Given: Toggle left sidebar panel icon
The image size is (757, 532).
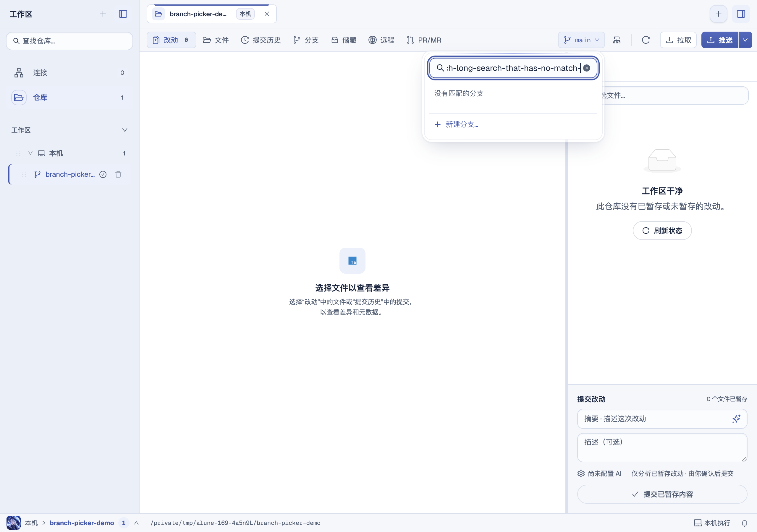Looking at the screenshot, I should pyautogui.click(x=123, y=14).
